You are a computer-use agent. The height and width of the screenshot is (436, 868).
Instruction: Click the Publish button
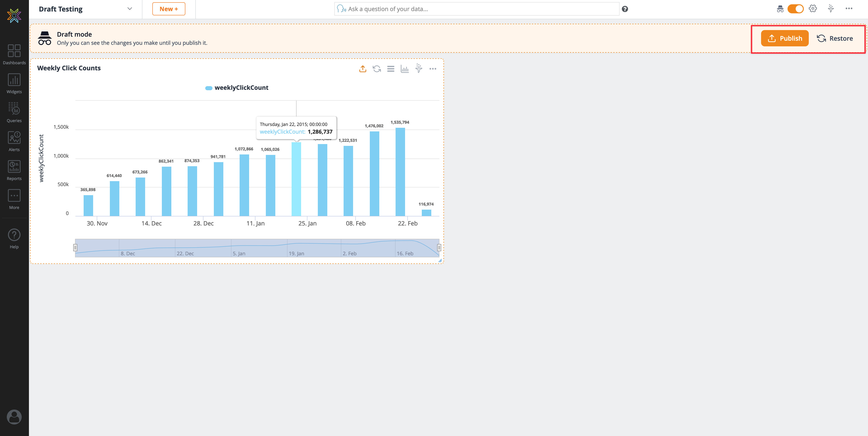point(785,38)
